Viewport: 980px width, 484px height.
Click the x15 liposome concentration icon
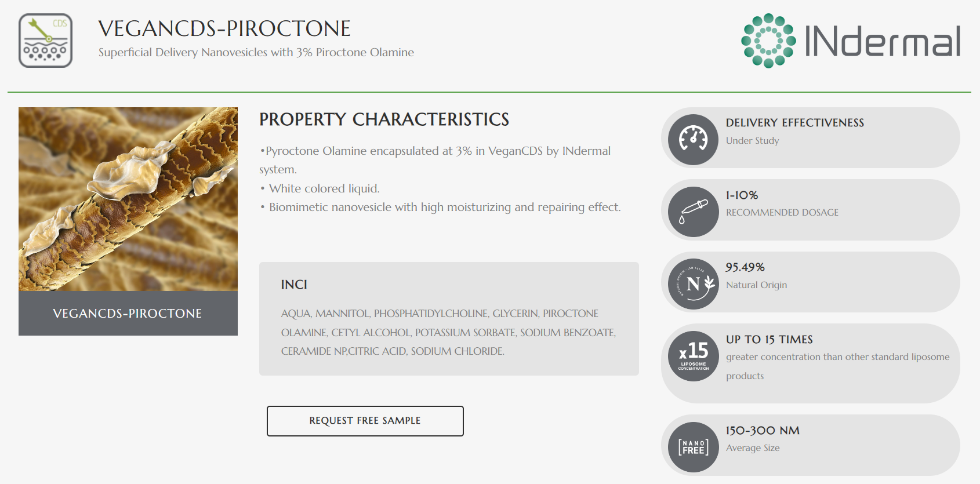click(x=694, y=356)
